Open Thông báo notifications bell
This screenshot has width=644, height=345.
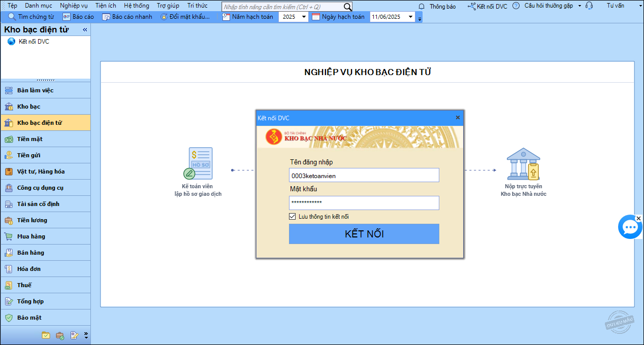coord(422,6)
